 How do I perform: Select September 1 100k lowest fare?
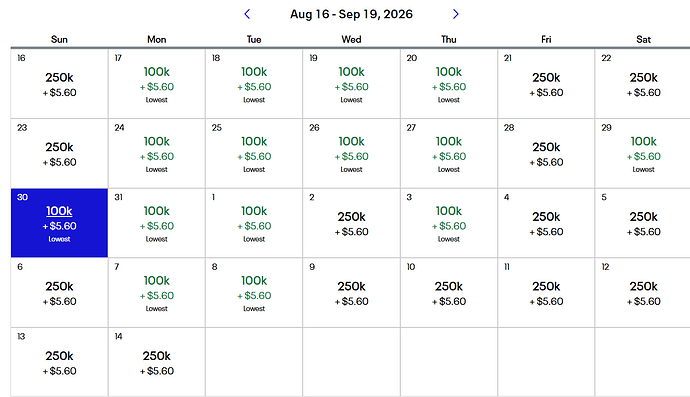(x=254, y=223)
